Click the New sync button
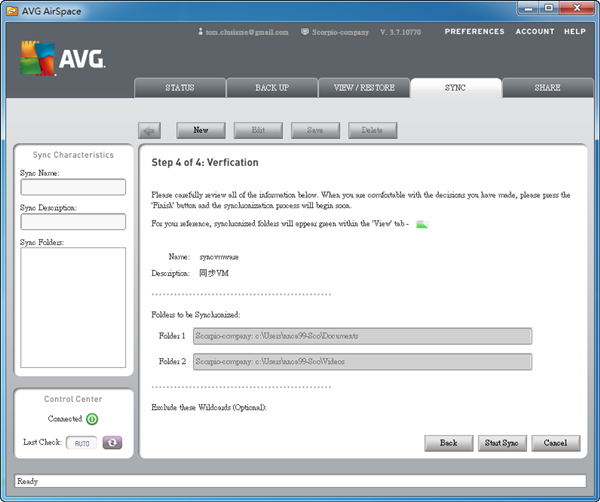600x502 pixels. pyautogui.click(x=200, y=130)
